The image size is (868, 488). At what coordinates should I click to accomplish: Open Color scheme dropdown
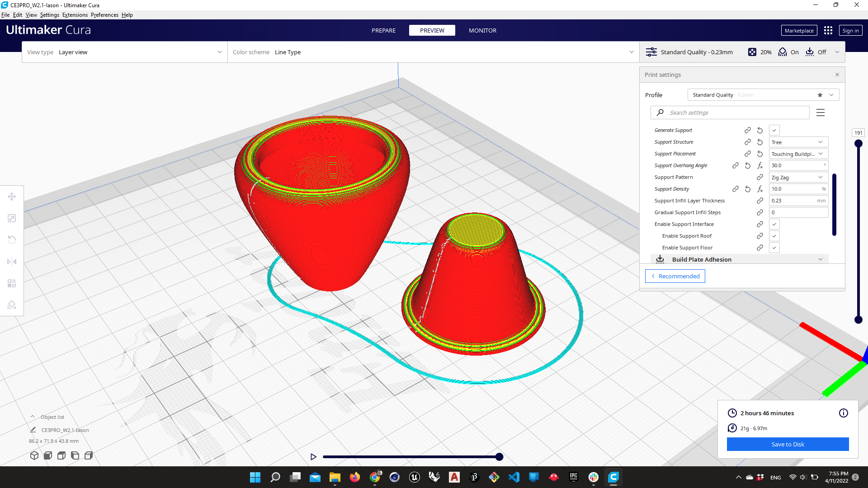pyautogui.click(x=433, y=52)
